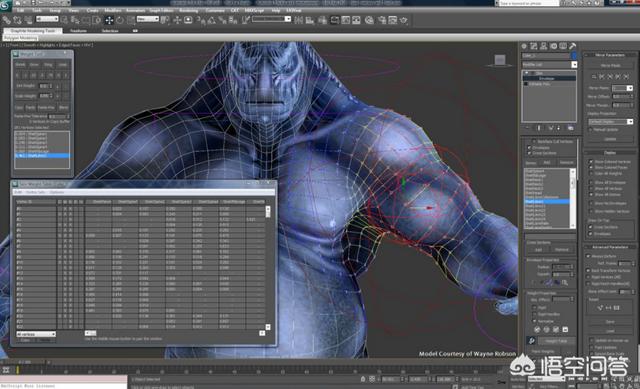Open the Modifier List dropdown
The height and width of the screenshot is (389, 640).
point(549,64)
